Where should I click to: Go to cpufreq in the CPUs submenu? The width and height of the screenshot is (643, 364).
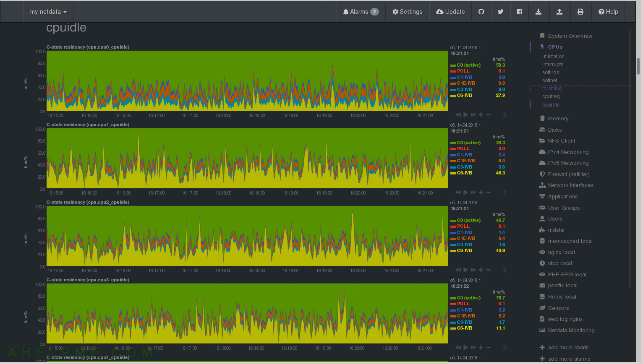(551, 96)
